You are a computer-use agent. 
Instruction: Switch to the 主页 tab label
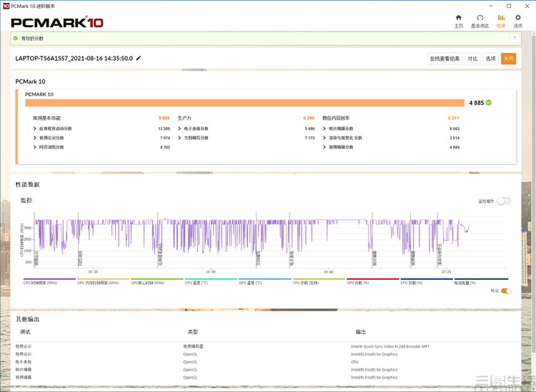click(459, 26)
